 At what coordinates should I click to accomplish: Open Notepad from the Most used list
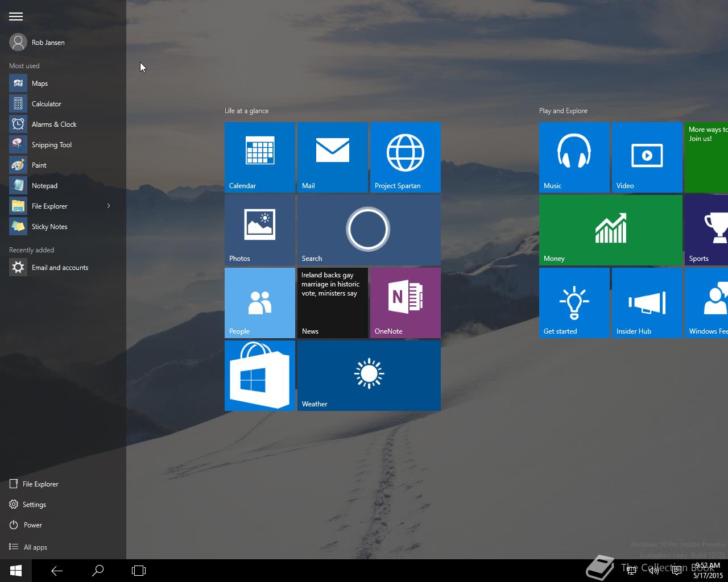click(63, 186)
